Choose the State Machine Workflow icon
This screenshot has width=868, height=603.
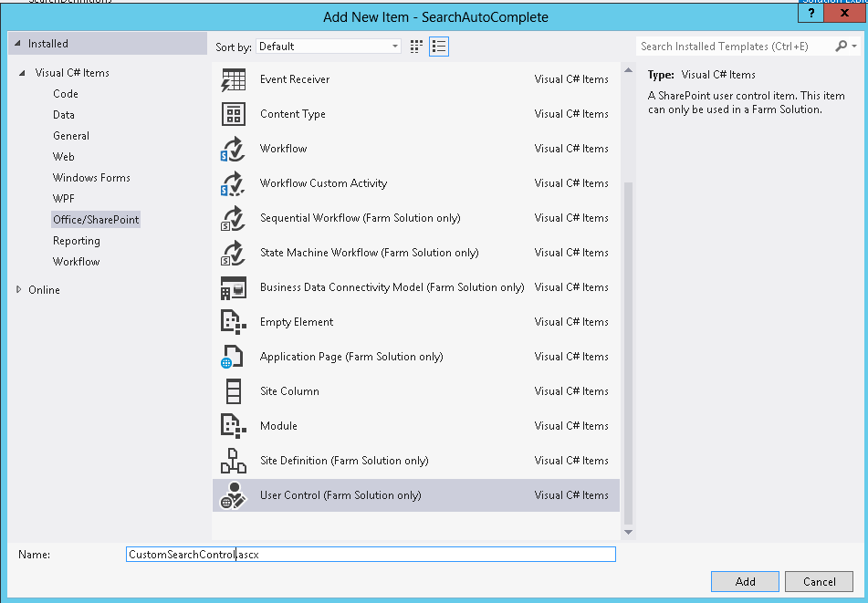click(x=233, y=253)
